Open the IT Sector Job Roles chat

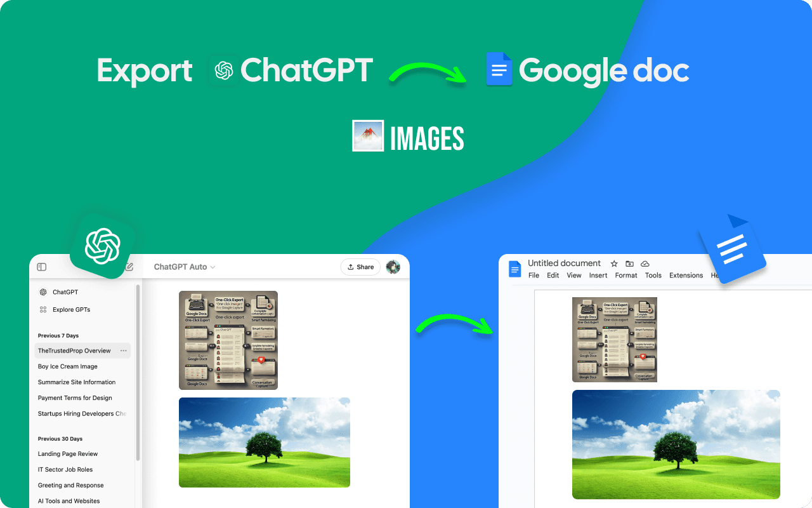pyautogui.click(x=65, y=470)
